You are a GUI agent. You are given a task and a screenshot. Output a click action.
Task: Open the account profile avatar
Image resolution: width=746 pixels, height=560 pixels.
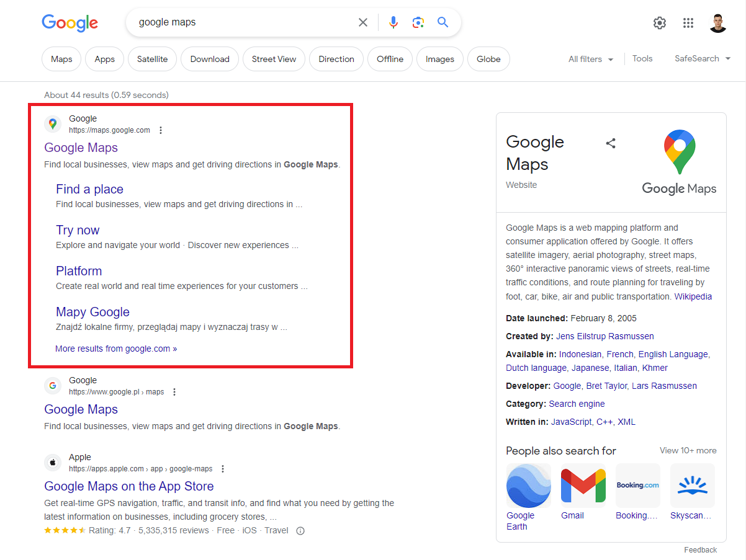coord(718,23)
